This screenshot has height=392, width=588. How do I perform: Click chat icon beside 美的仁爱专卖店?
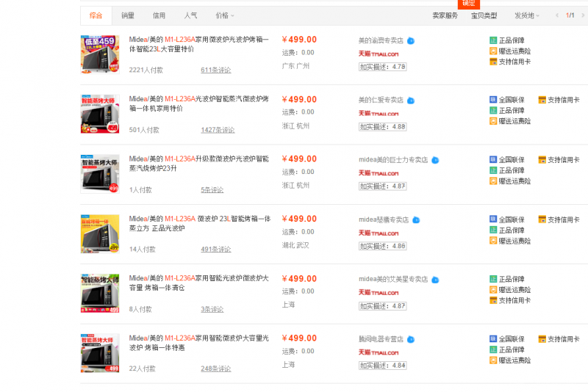(411, 101)
